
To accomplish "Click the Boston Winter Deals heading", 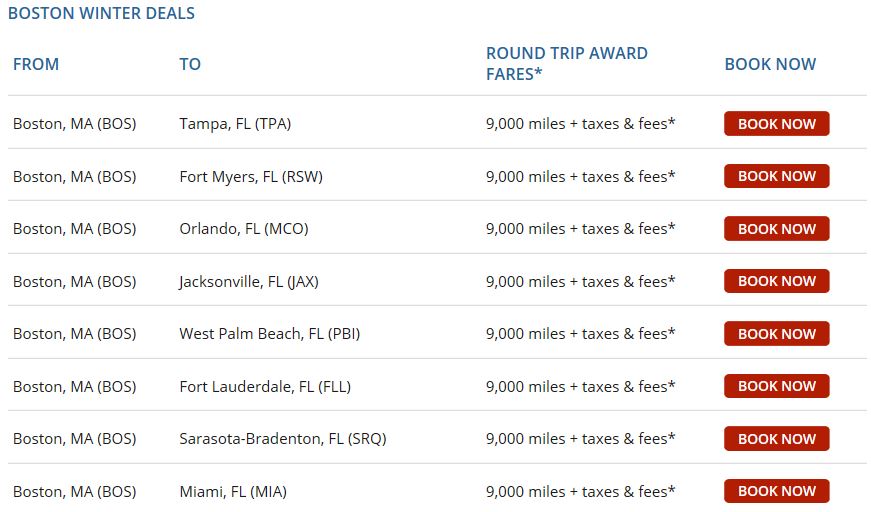I will tap(101, 13).
